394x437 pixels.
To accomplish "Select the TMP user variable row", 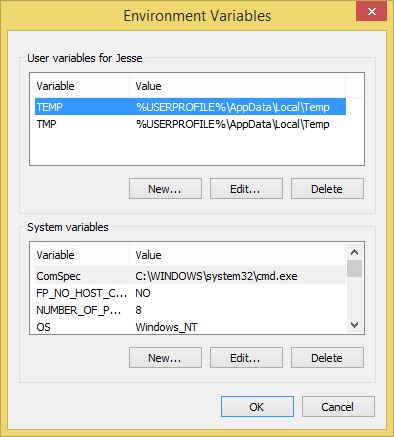I will 190,124.
